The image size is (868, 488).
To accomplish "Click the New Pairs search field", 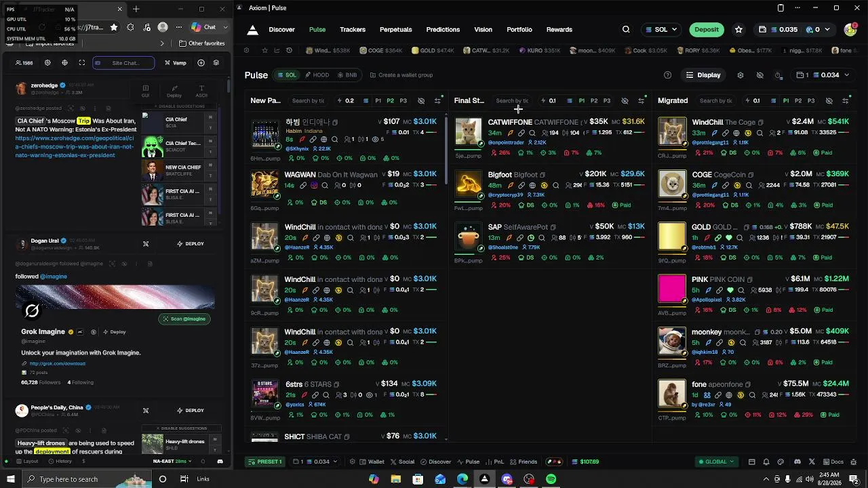I will pyautogui.click(x=309, y=101).
